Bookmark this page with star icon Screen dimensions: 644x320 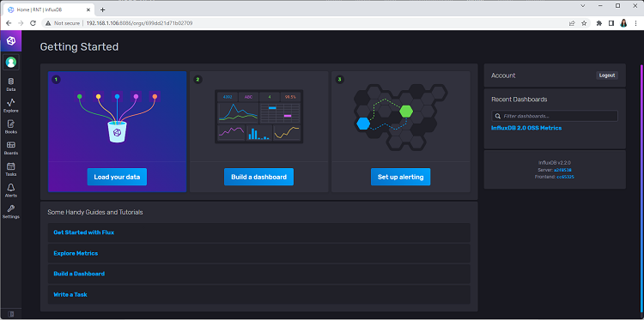(584, 23)
